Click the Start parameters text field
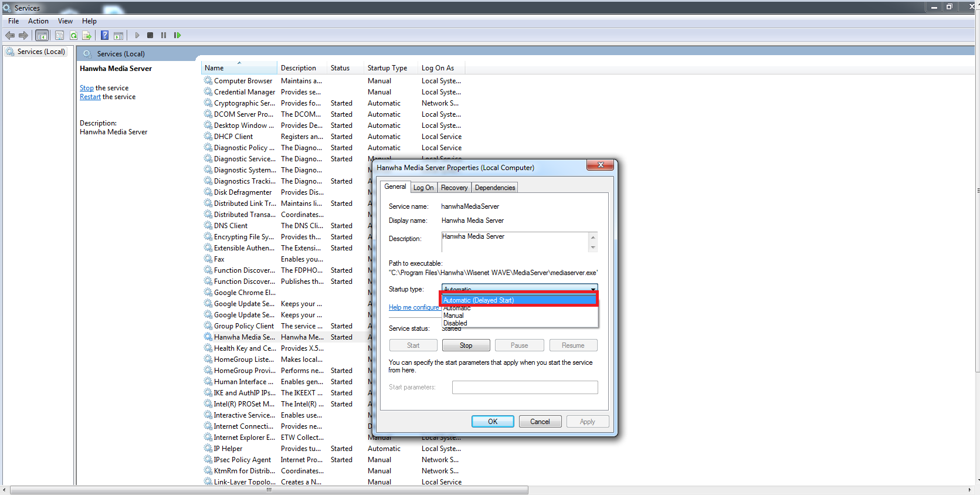 click(x=525, y=387)
